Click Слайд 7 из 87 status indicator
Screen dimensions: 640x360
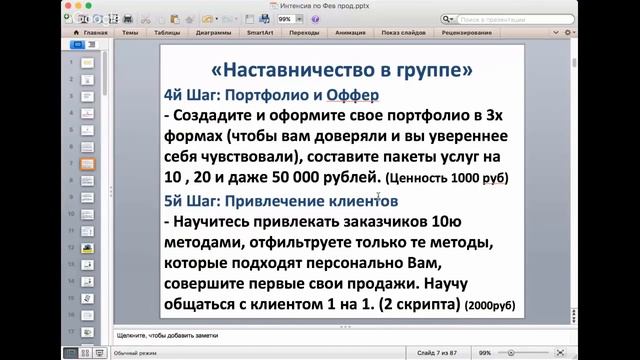[x=437, y=353]
